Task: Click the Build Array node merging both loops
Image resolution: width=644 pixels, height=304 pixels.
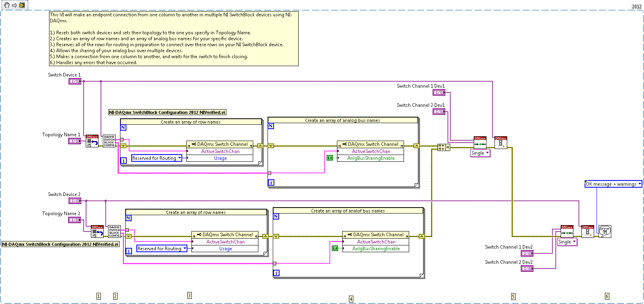Action: click(444, 147)
